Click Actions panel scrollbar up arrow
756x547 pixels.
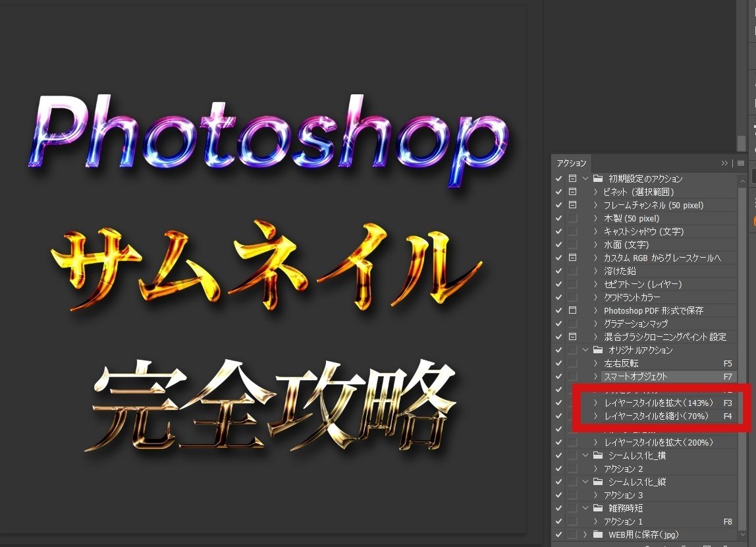point(742,181)
